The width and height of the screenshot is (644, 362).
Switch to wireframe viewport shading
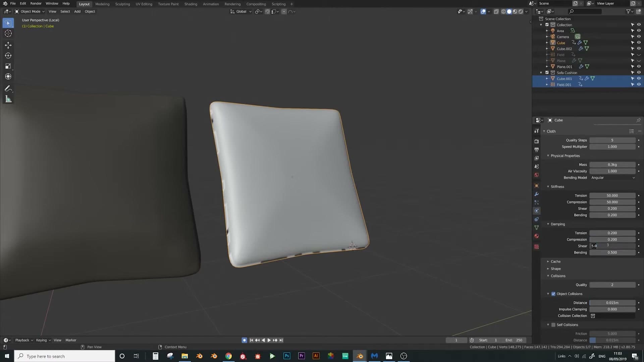point(503,11)
